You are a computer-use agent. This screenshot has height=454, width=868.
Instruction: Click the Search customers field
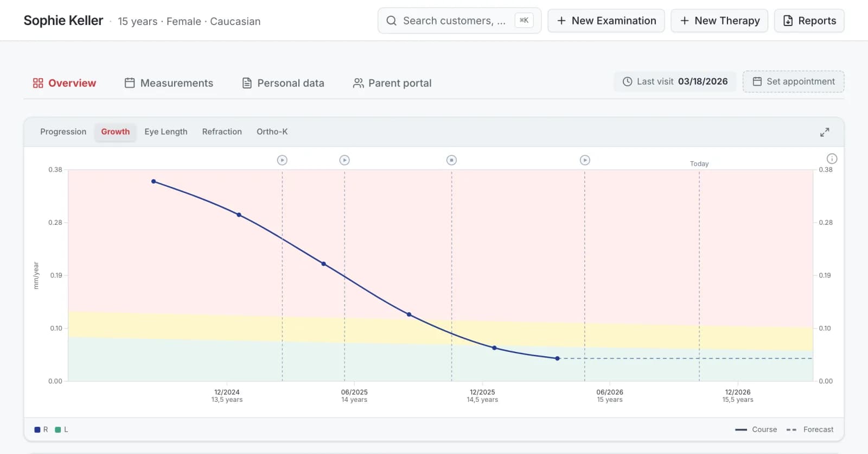(x=459, y=21)
